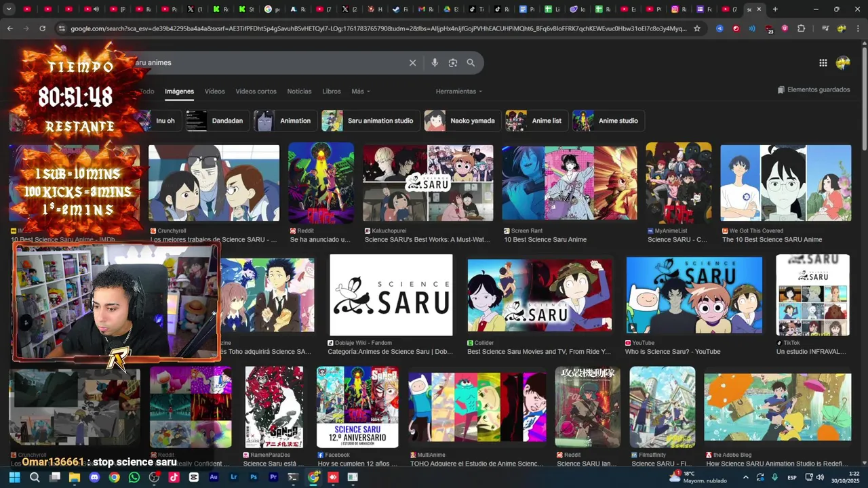Reload the page
The height and width of the screenshot is (488, 868).
[x=42, y=28]
